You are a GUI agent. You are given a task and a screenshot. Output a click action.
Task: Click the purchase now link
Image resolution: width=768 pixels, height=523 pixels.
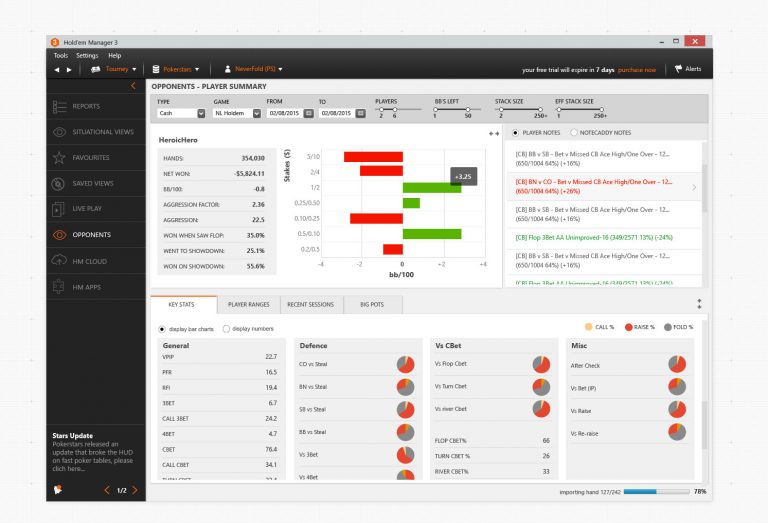637,70
